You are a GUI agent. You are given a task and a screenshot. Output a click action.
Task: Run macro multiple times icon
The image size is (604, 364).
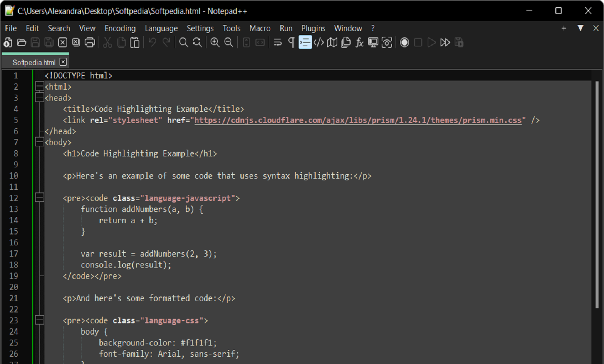[x=445, y=42]
